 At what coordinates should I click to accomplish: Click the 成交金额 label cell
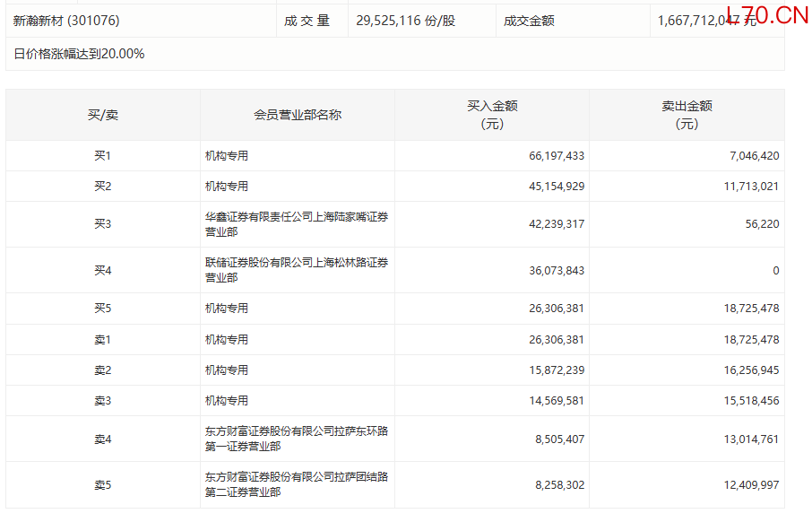529,20
